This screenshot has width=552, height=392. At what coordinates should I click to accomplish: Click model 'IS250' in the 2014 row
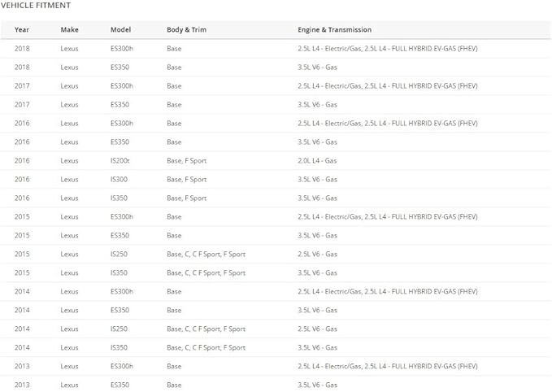tap(119, 329)
